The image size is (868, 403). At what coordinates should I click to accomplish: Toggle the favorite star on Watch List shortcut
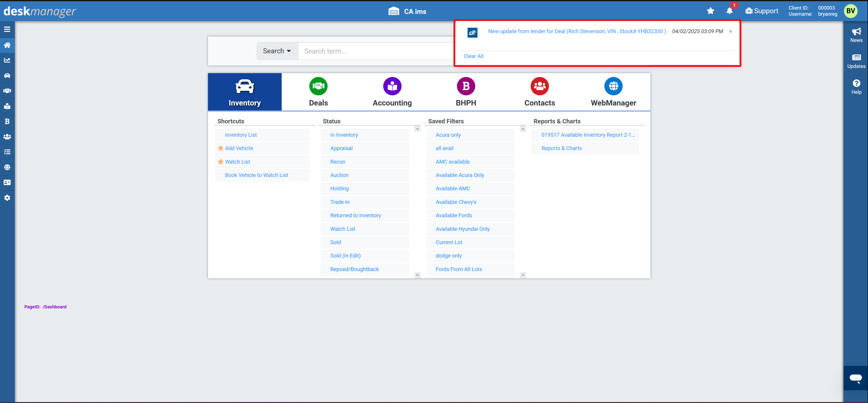(x=220, y=162)
